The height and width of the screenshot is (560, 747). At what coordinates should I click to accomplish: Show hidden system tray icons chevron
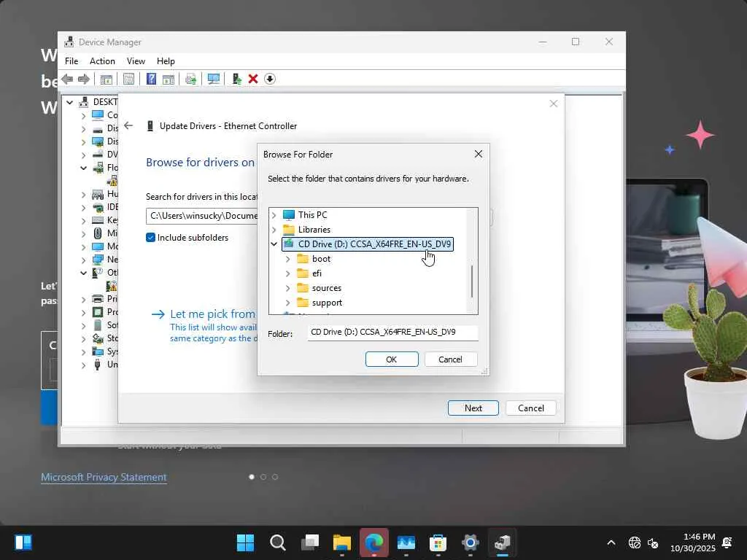pos(611,542)
